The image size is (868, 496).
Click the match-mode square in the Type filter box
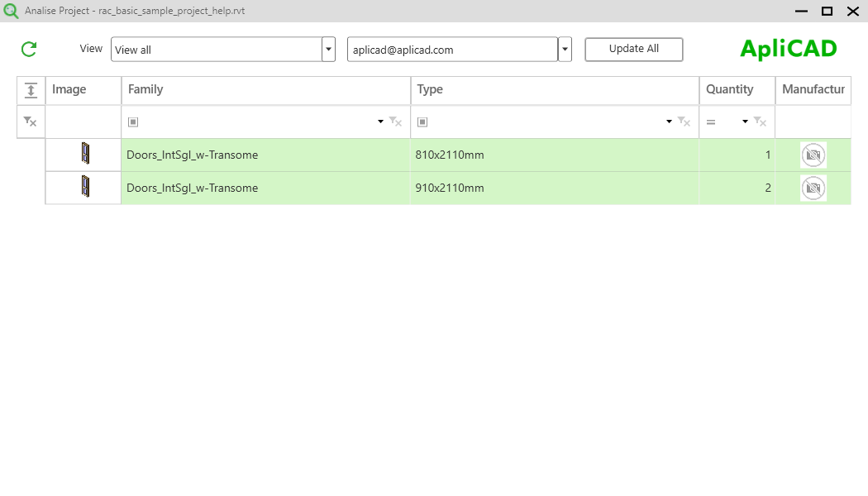(422, 121)
